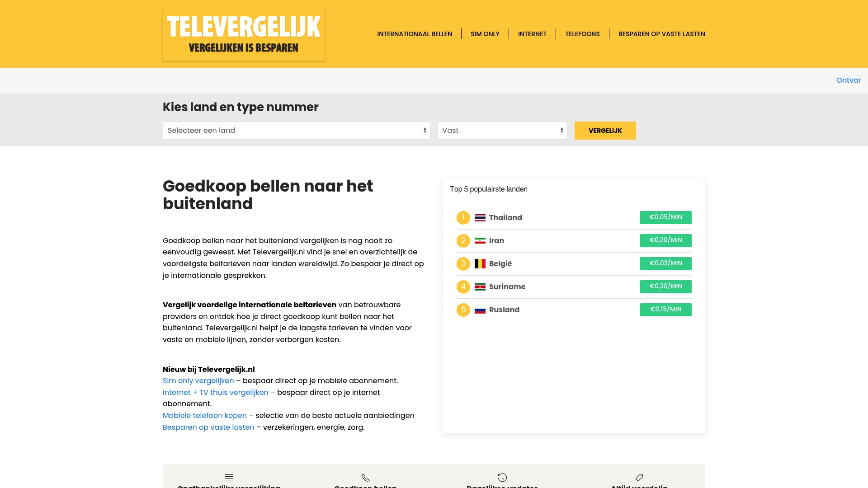The height and width of the screenshot is (488, 868).
Task: Click the €0,05/MIN price badge for Thailand
Action: click(665, 217)
